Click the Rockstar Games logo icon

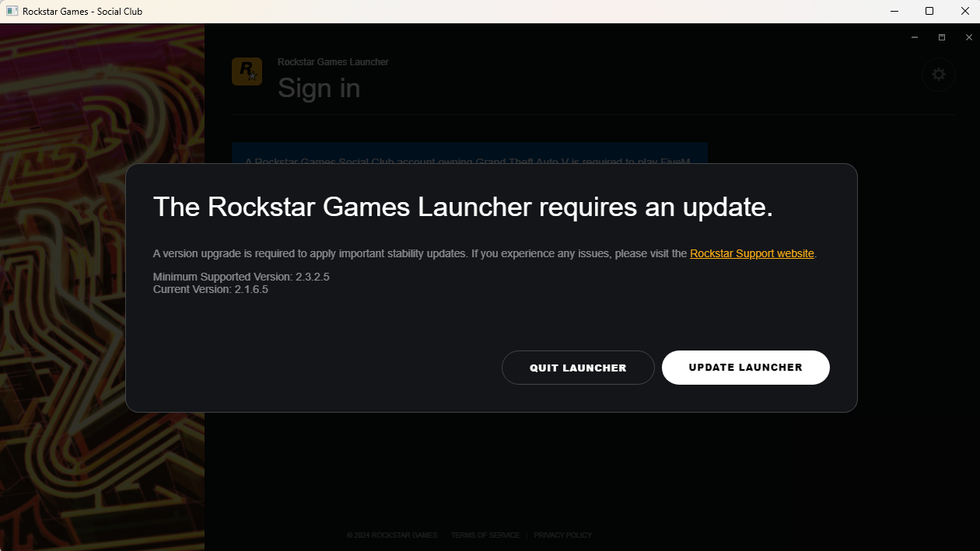point(247,71)
